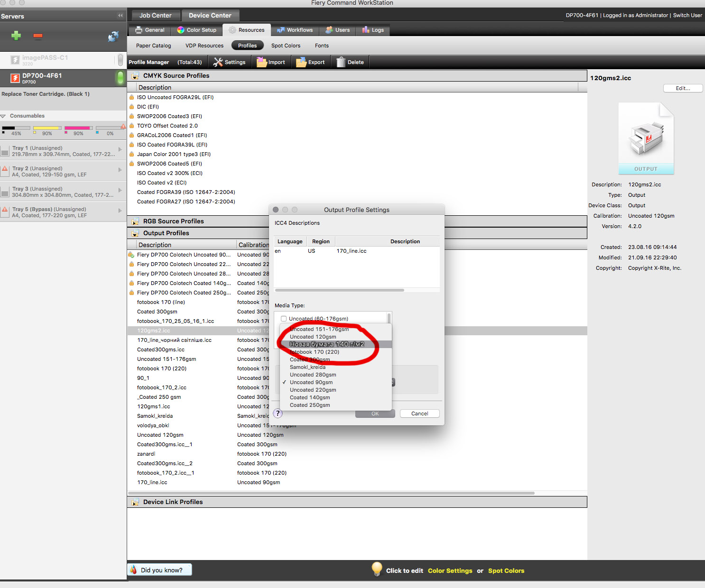Viewport: 705px width, 588px height.
Task: Click Cancel in Output Profile Settings
Action: click(x=419, y=413)
